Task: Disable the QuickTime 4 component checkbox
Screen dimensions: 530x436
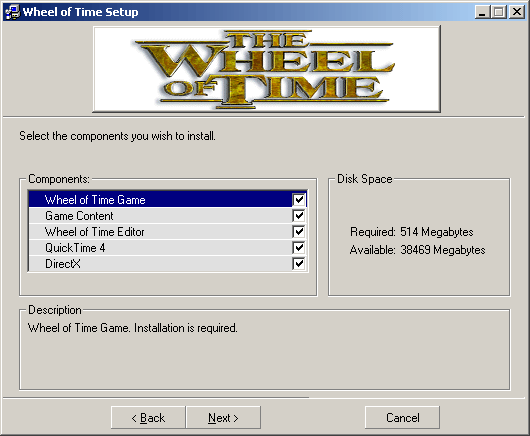Action: pyautogui.click(x=299, y=248)
